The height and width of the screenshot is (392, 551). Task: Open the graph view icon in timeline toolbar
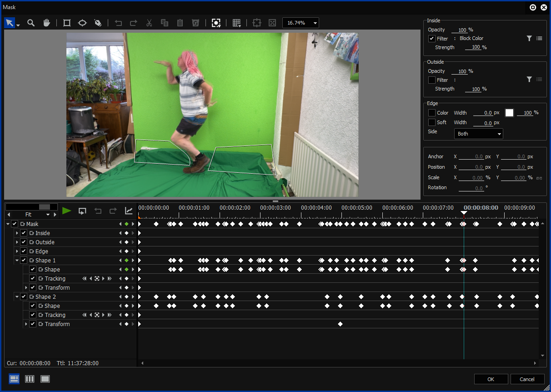pos(129,211)
